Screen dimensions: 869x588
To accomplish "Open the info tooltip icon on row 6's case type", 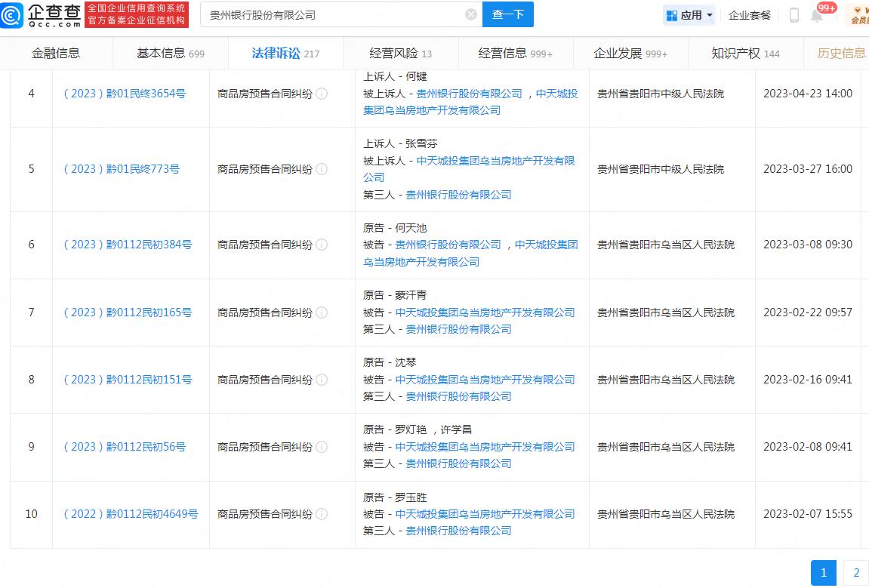I will pos(322,245).
